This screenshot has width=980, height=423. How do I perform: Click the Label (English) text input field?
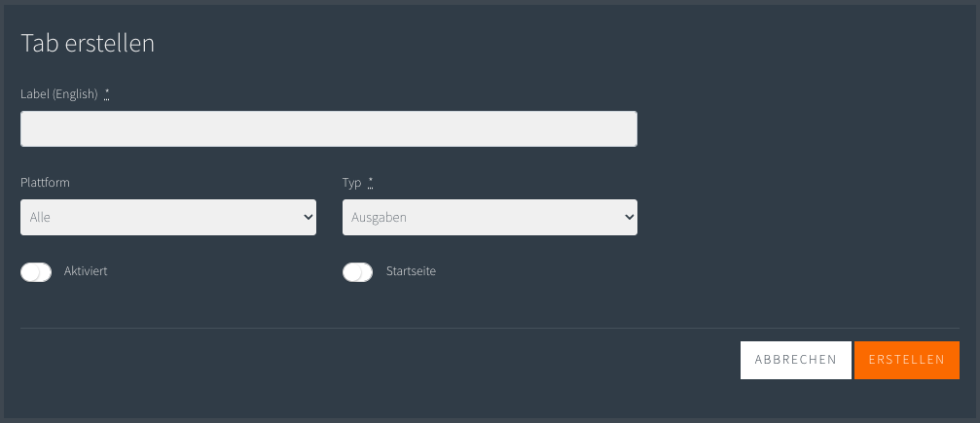329,128
